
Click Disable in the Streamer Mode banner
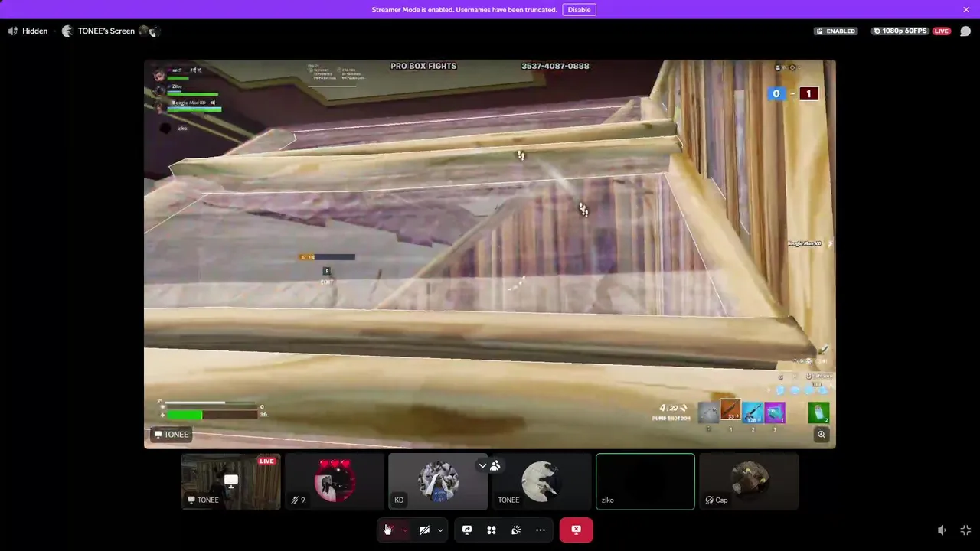point(579,10)
